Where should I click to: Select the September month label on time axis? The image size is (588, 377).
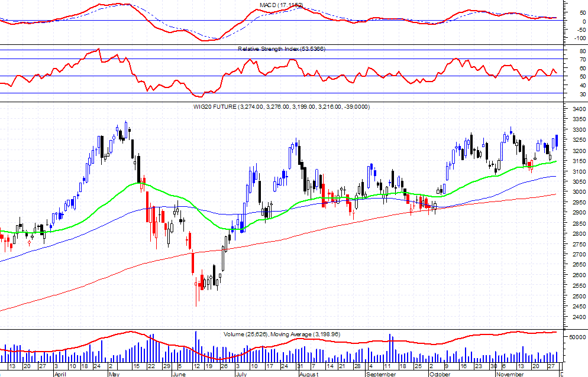point(381,374)
